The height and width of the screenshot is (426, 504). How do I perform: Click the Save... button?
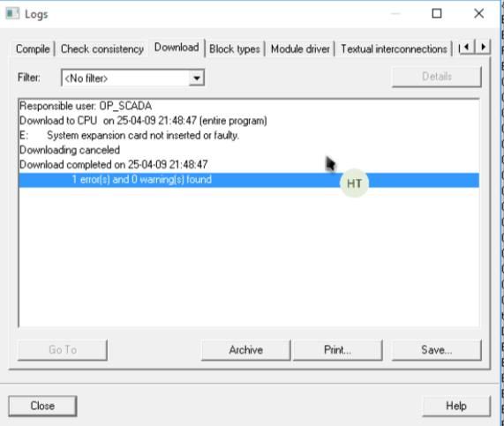[x=437, y=349]
